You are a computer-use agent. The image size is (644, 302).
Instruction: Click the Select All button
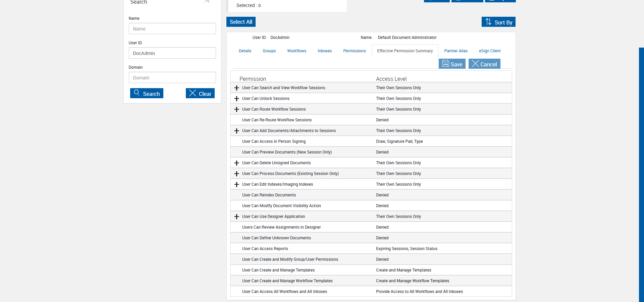(x=241, y=22)
